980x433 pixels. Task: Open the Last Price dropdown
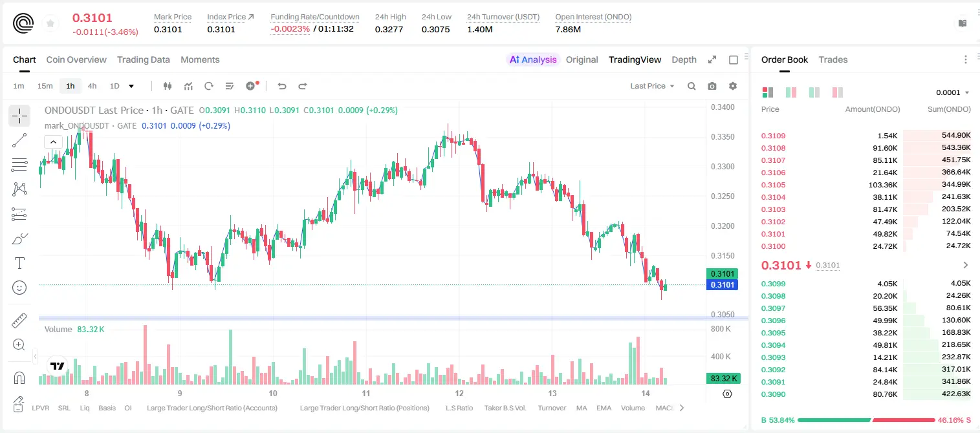click(x=652, y=86)
